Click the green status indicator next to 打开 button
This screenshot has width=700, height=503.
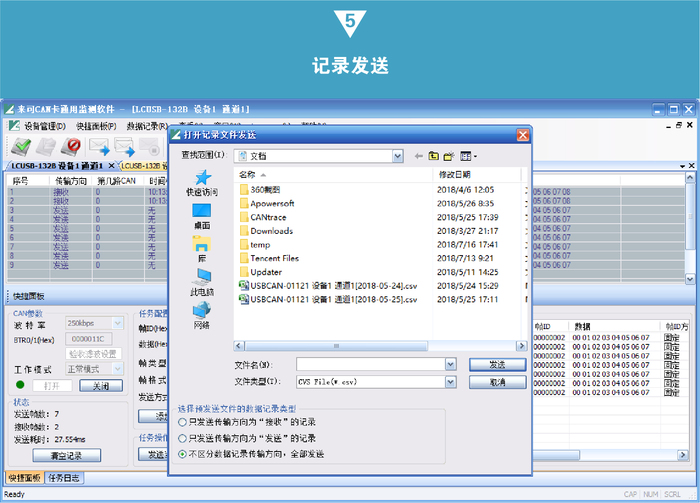[20, 385]
